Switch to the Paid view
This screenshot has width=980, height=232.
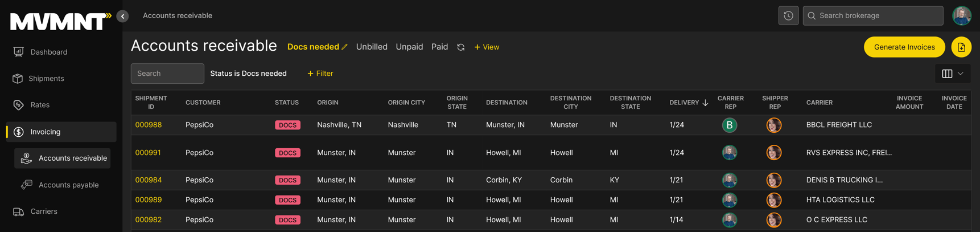pyautogui.click(x=439, y=47)
